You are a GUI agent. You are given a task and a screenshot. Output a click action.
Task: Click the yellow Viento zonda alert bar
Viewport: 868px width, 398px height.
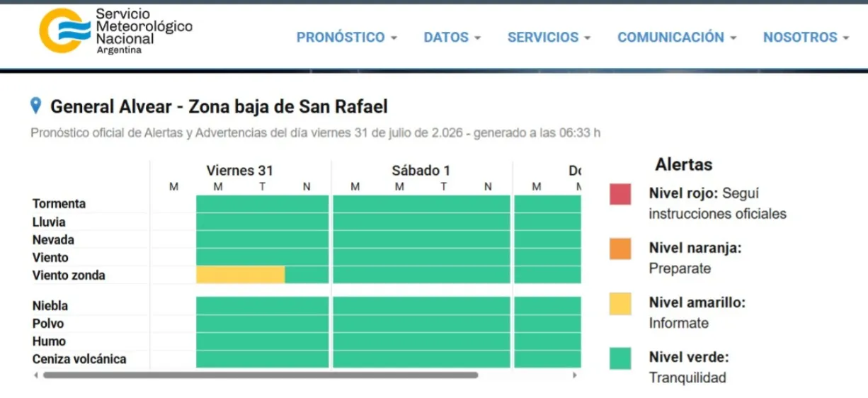(241, 275)
